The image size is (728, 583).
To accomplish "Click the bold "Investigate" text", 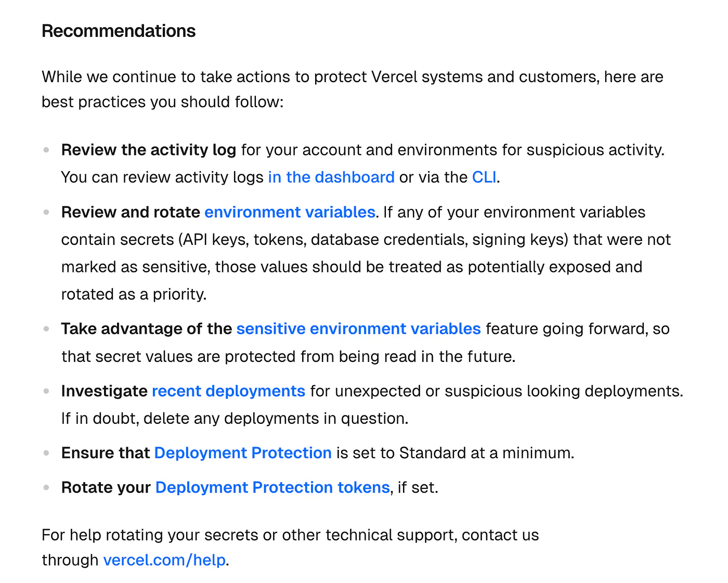I will [104, 391].
